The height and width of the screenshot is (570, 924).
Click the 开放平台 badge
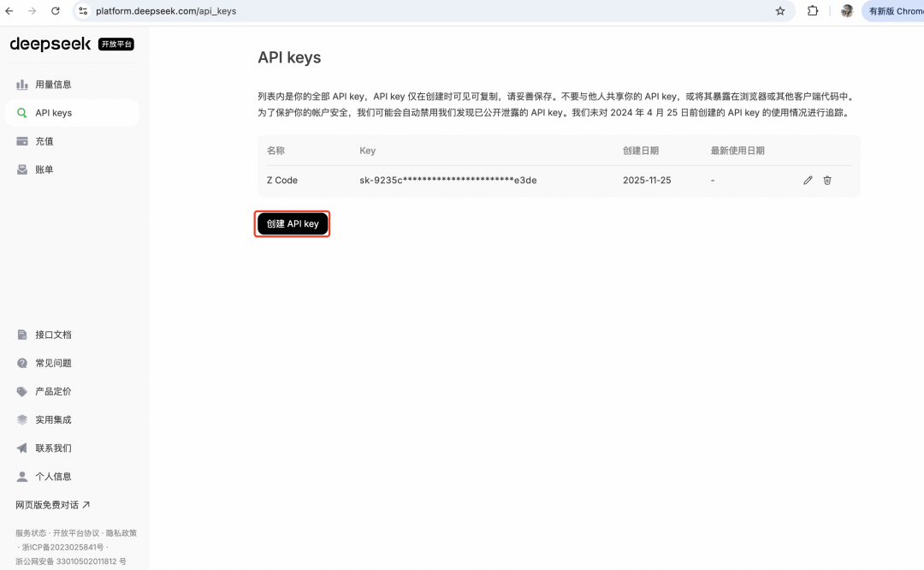pyautogui.click(x=116, y=45)
